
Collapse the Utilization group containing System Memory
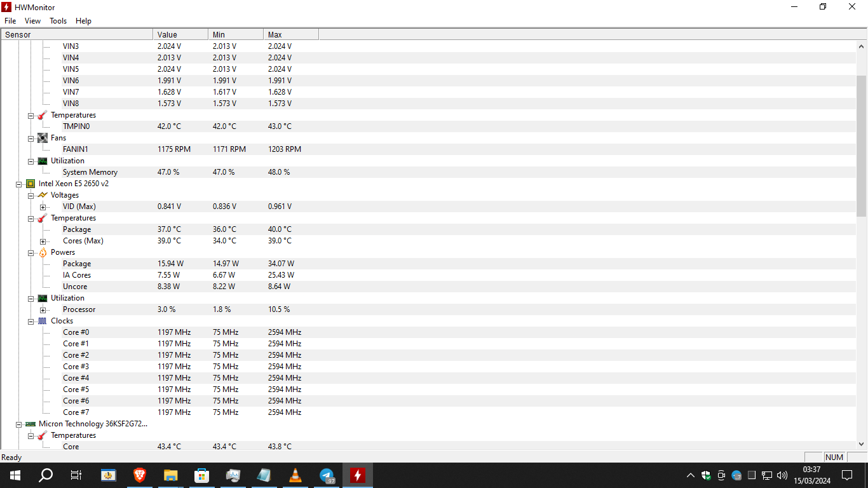pyautogui.click(x=31, y=161)
